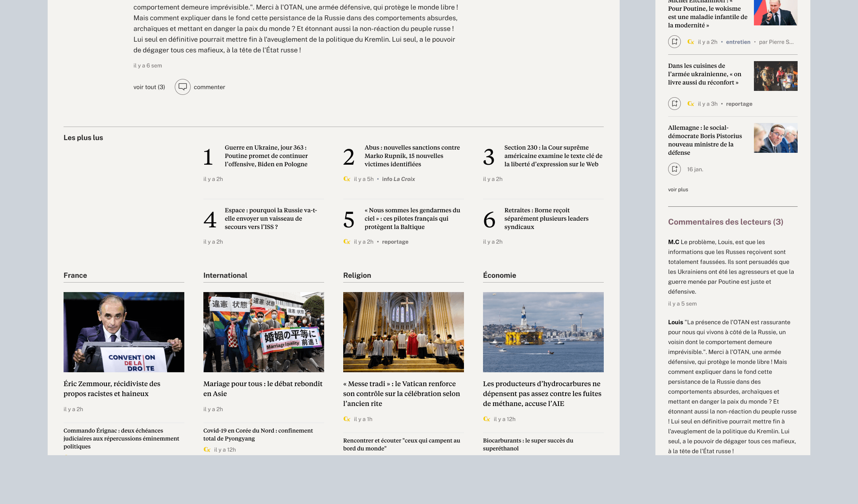Open Messe tradi Vatican headline
Image resolution: width=858 pixels, height=504 pixels.
[402, 394]
